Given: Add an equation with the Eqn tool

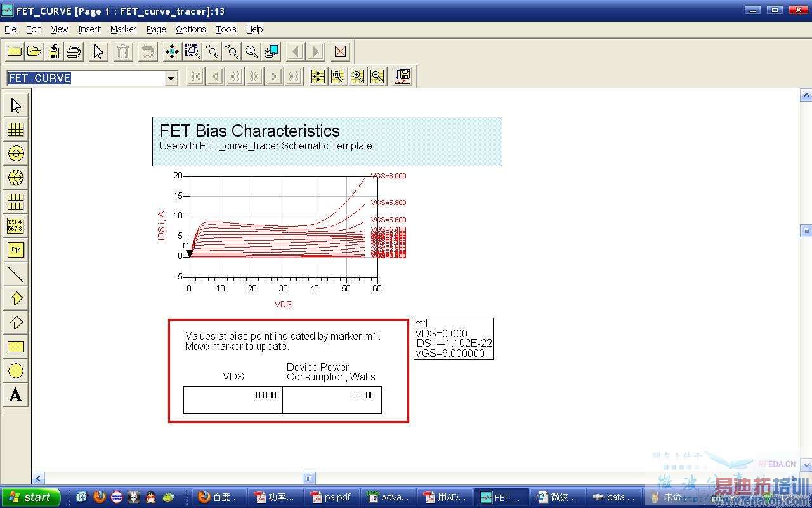Looking at the screenshot, I should 16,250.
